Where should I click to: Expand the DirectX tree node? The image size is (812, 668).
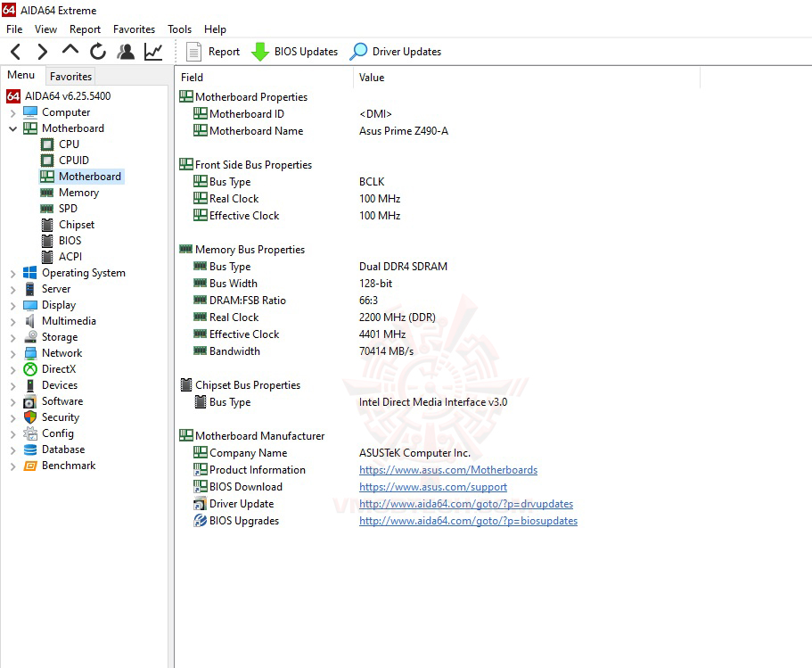pos(13,369)
